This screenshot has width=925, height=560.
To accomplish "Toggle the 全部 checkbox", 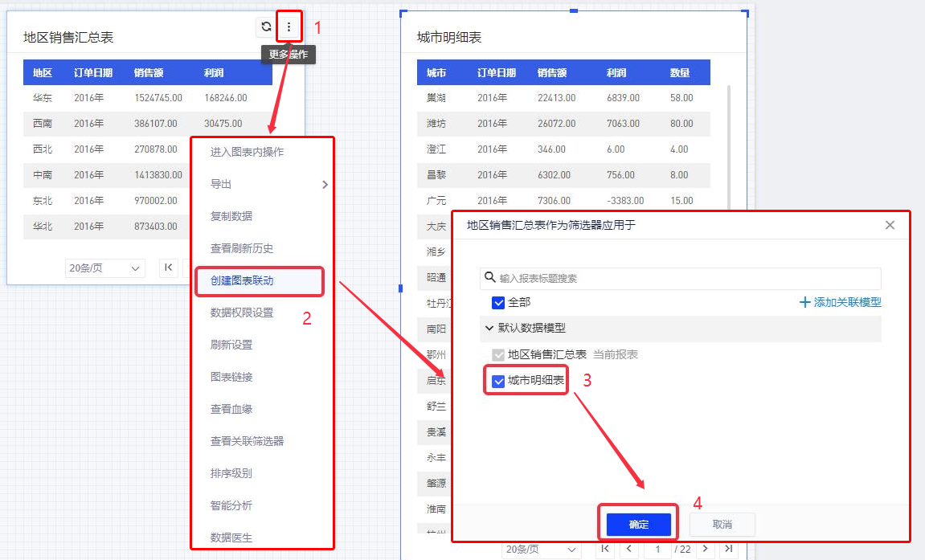I will [498, 302].
